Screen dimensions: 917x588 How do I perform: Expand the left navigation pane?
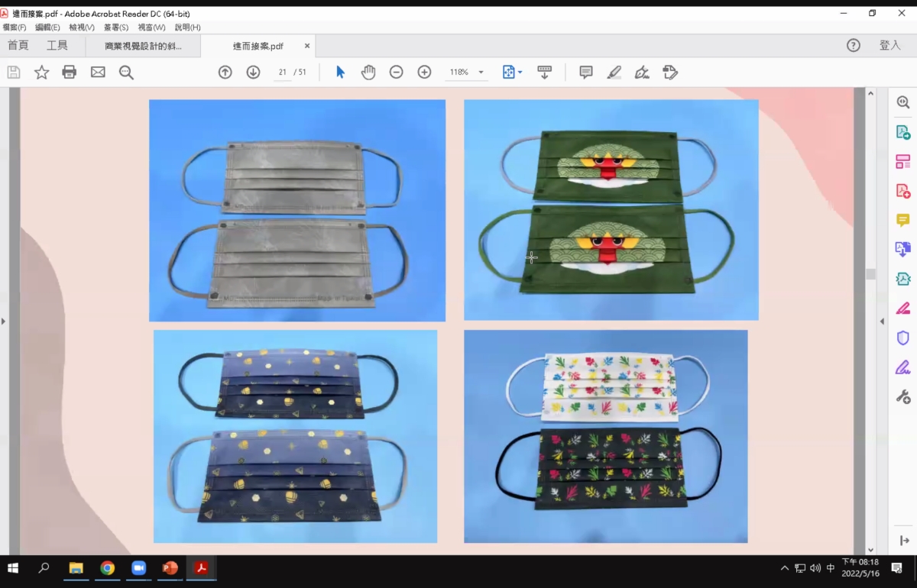4,321
